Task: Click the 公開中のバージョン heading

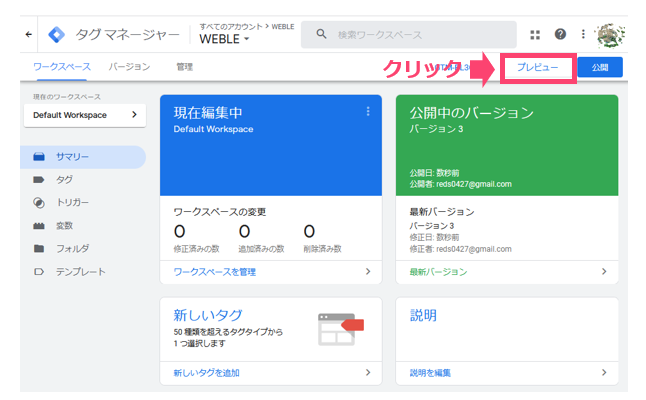Action: 471,113
